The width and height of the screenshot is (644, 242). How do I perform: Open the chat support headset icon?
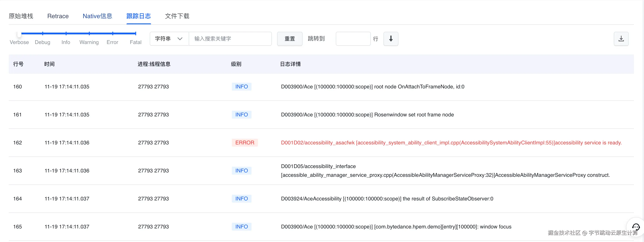[636, 227]
